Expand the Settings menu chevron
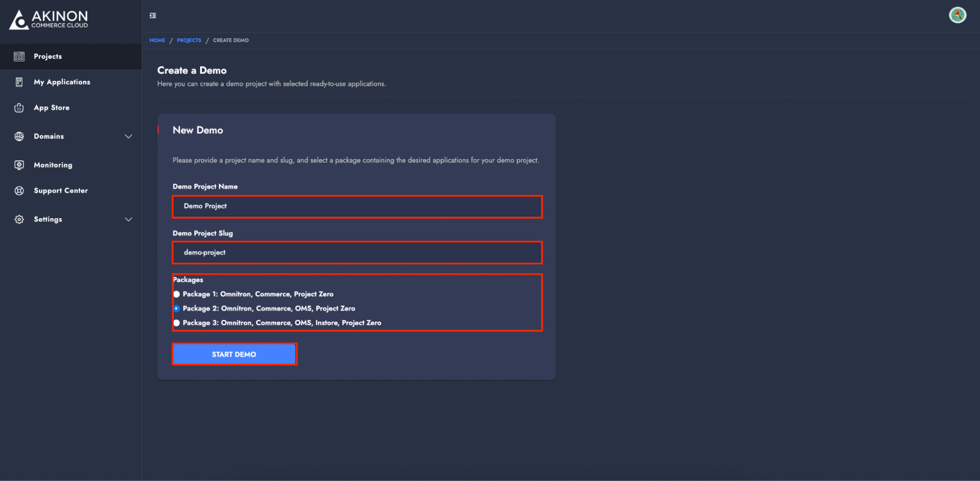This screenshot has height=481, width=980. [128, 219]
